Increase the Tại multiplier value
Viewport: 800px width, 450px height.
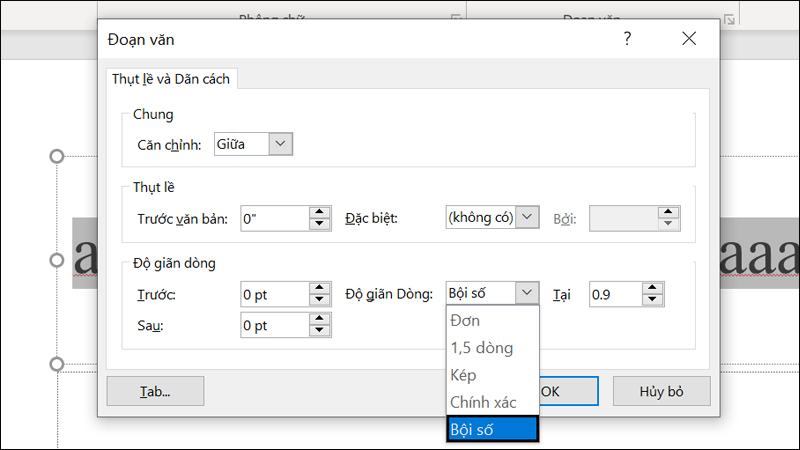coord(653,288)
